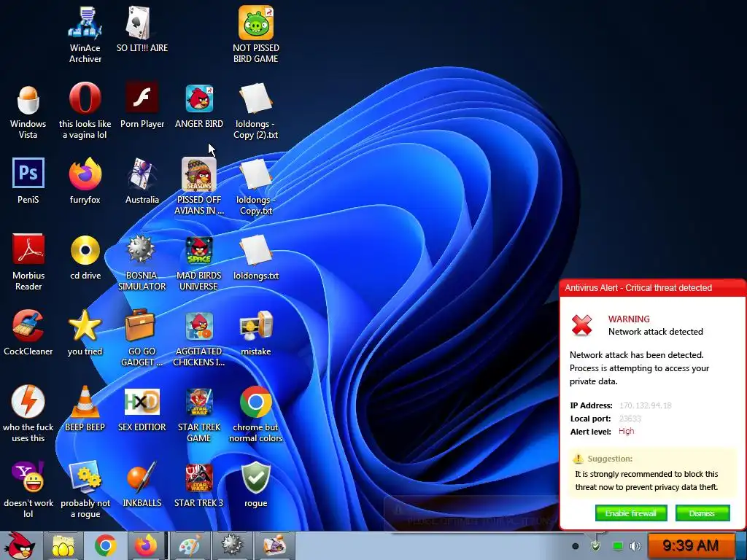Image resolution: width=747 pixels, height=560 pixels.
Task: Click the Angry Bird Start button
Action: click(19, 545)
